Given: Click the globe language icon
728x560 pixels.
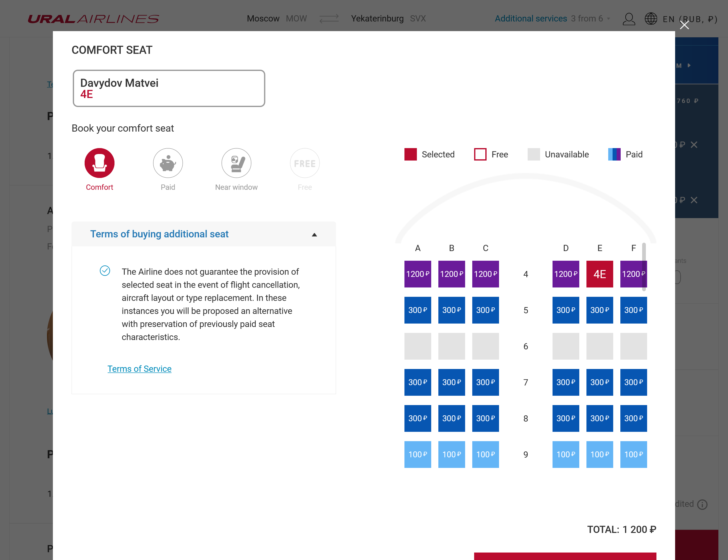Looking at the screenshot, I should coord(651,19).
